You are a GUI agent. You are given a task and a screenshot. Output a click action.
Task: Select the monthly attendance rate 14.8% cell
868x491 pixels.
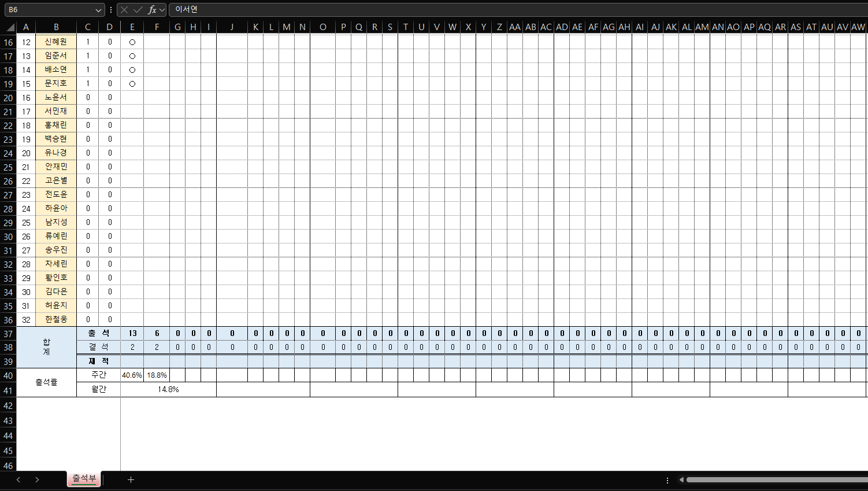[168, 390]
